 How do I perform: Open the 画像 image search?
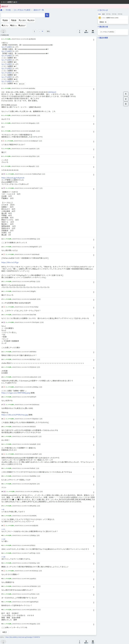pyautogui.click(x=5, y=21)
